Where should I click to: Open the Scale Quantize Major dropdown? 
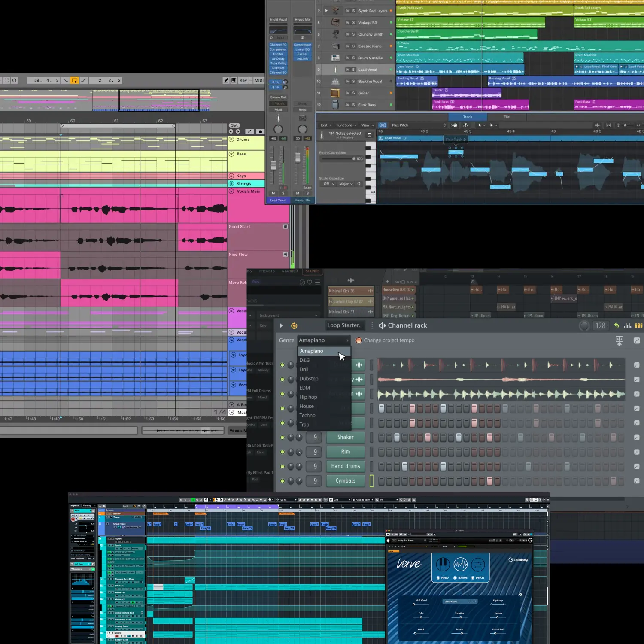point(346,184)
